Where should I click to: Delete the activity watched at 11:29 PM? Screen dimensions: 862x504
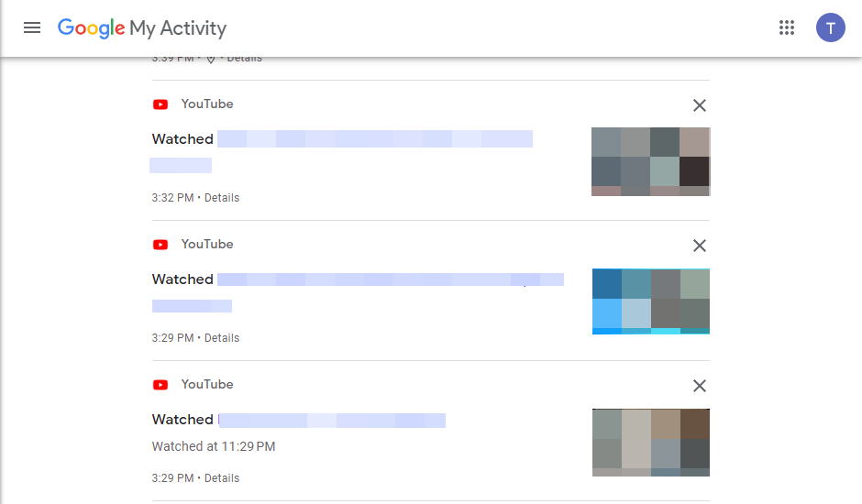(700, 385)
